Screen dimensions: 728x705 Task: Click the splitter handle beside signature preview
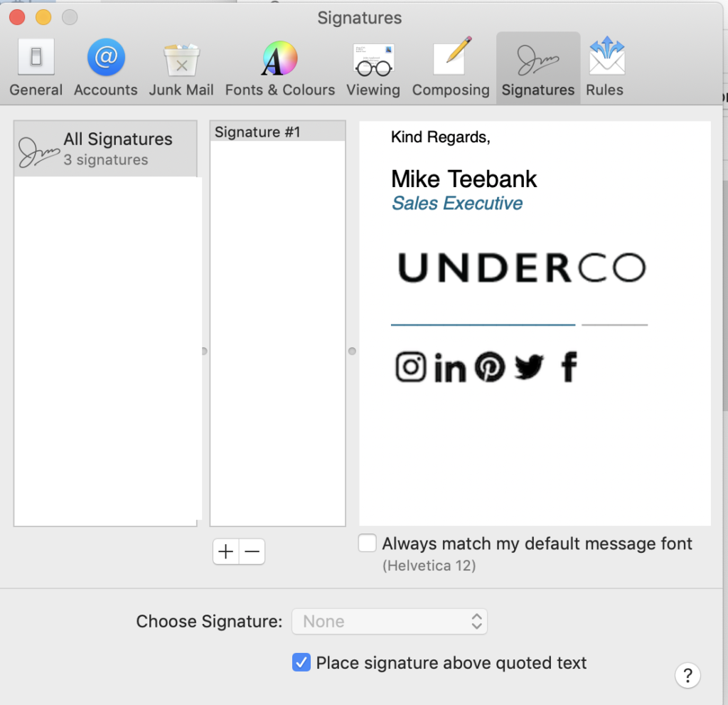coord(353,351)
